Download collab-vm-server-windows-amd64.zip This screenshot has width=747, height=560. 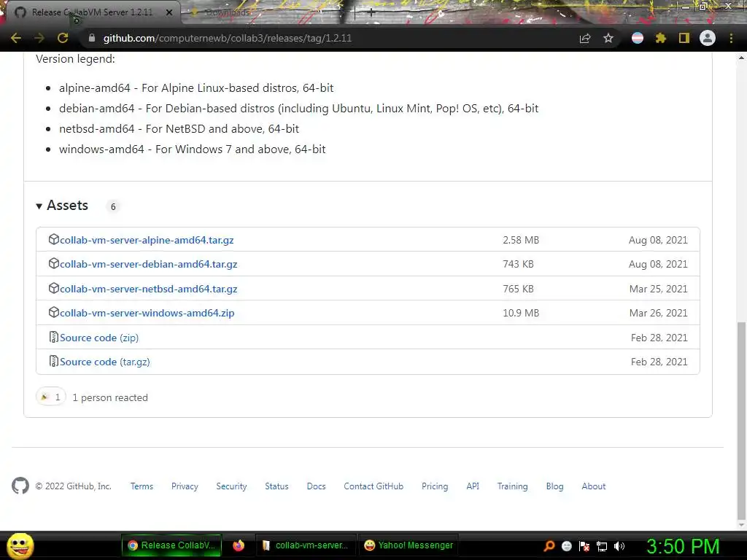point(147,313)
